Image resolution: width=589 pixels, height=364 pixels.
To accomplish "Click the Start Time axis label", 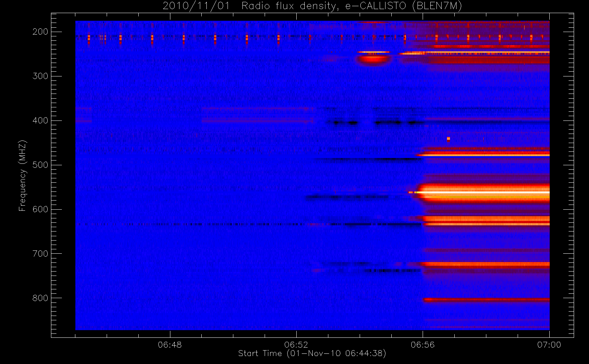I will (x=312, y=353).
